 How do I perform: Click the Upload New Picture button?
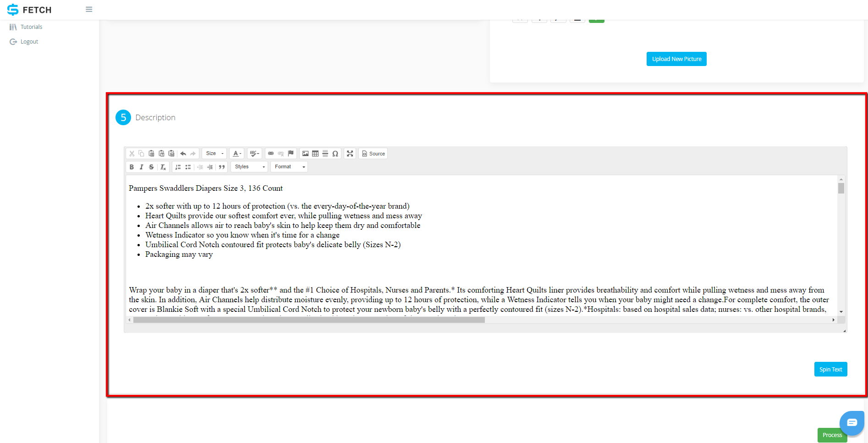pos(676,59)
